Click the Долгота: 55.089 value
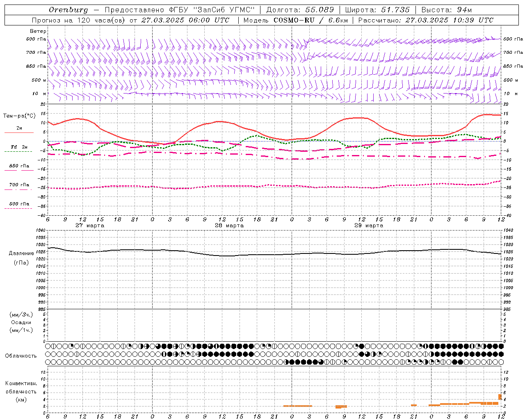The width and height of the screenshot is (525, 420). [300, 10]
